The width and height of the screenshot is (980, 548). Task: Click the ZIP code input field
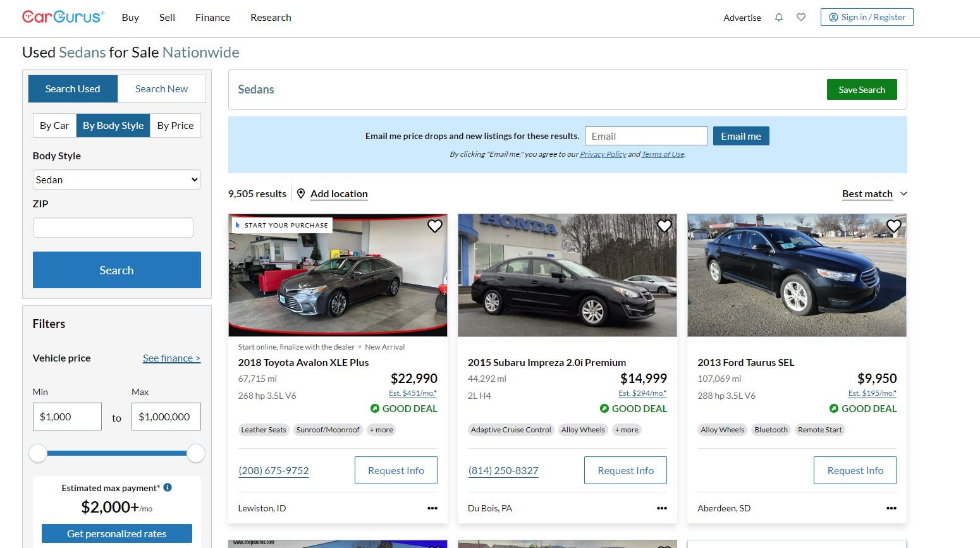pos(113,228)
